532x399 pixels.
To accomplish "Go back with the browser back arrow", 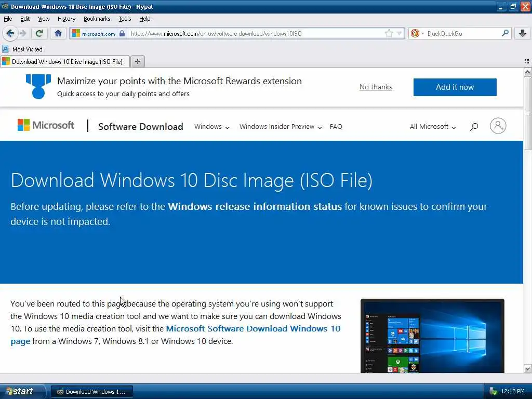I will 10,33.
